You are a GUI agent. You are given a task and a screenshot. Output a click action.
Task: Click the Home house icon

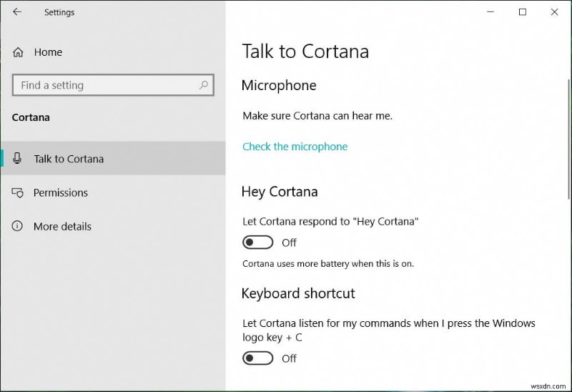coord(18,52)
